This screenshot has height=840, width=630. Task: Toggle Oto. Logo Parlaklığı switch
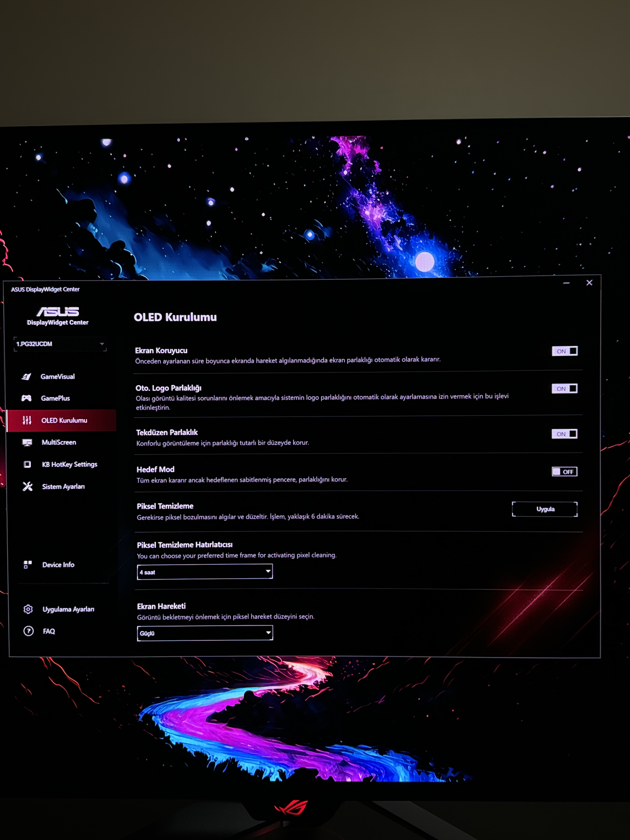(565, 389)
